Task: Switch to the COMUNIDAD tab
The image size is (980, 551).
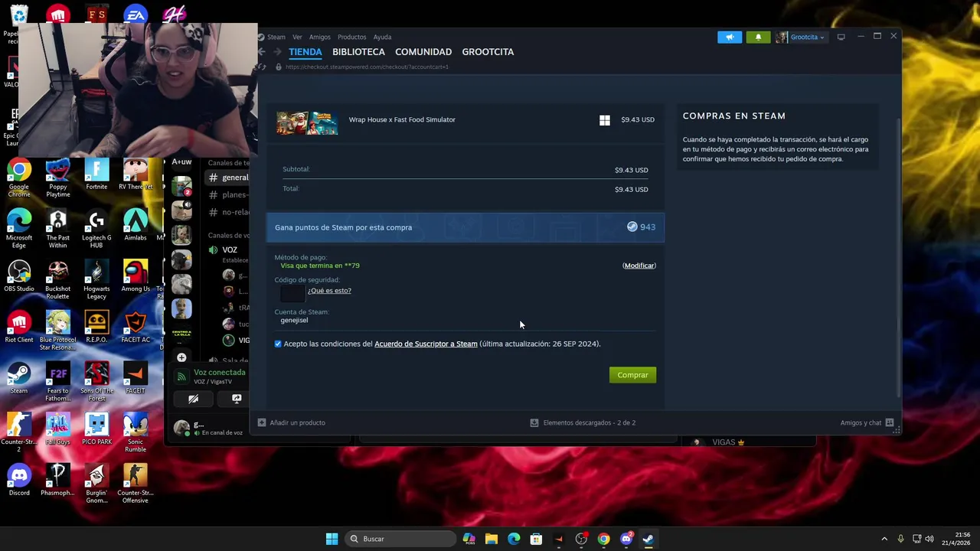Action: point(423,52)
